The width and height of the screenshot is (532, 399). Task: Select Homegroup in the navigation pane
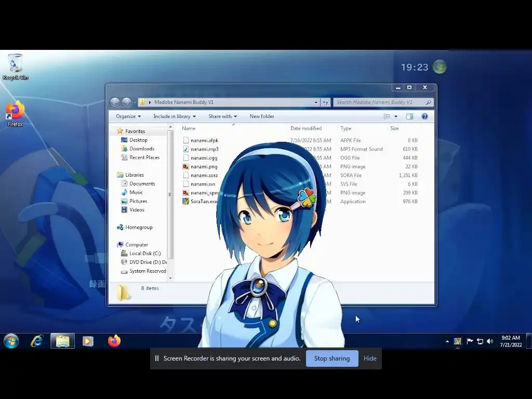tap(139, 228)
